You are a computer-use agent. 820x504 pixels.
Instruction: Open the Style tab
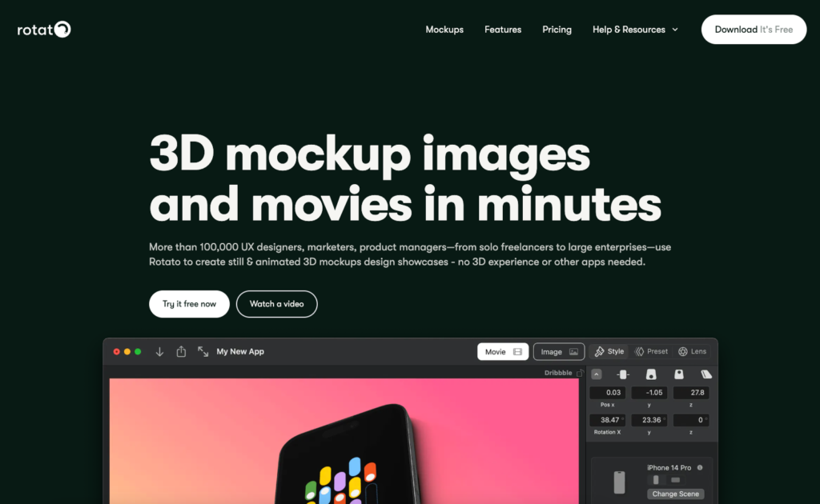tap(609, 351)
